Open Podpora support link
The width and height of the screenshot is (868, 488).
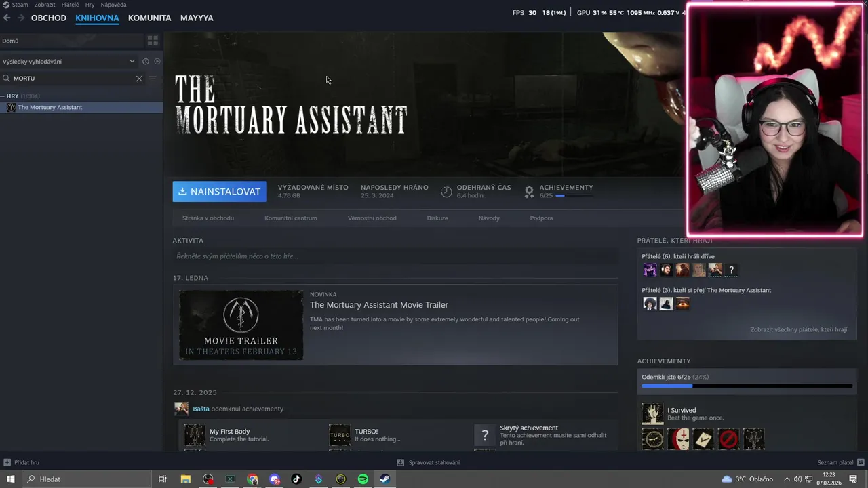point(541,218)
